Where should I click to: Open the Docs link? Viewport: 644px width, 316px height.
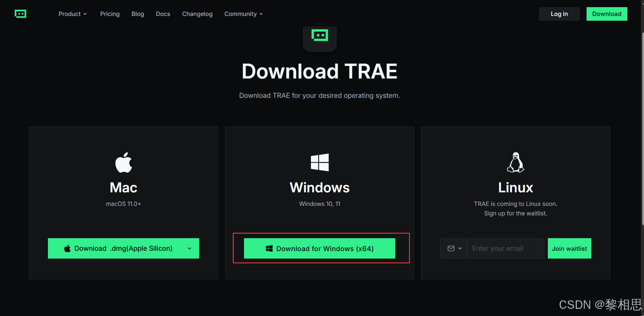click(x=163, y=14)
